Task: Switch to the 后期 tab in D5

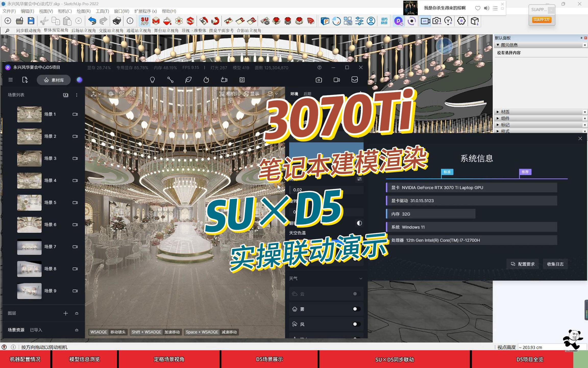Action: [308, 94]
